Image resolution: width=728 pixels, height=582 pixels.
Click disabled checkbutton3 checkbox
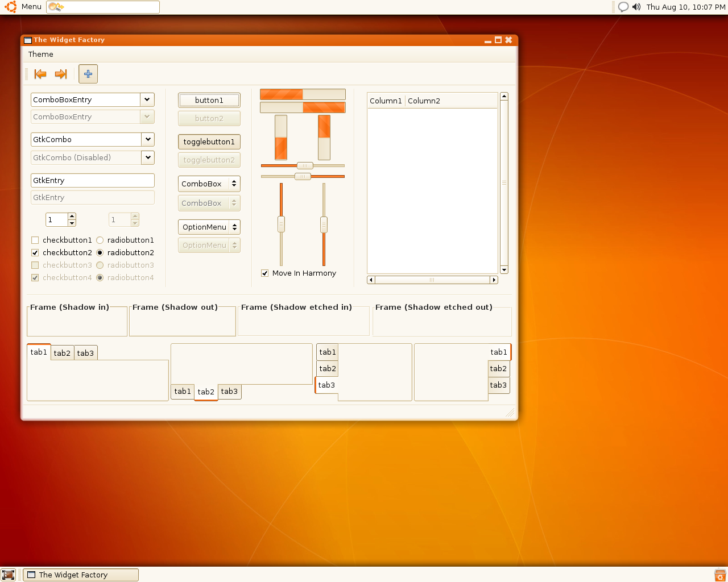point(35,265)
